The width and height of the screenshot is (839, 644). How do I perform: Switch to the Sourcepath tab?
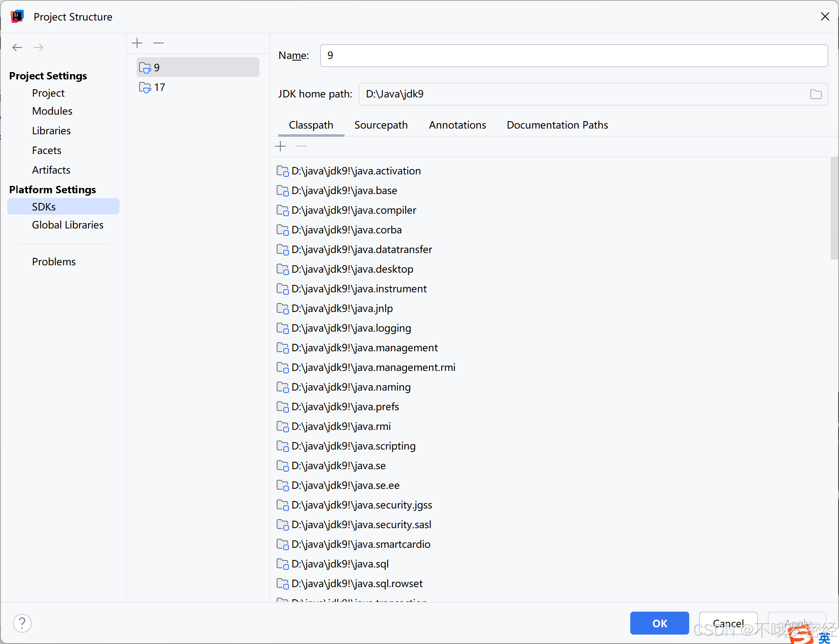click(381, 125)
